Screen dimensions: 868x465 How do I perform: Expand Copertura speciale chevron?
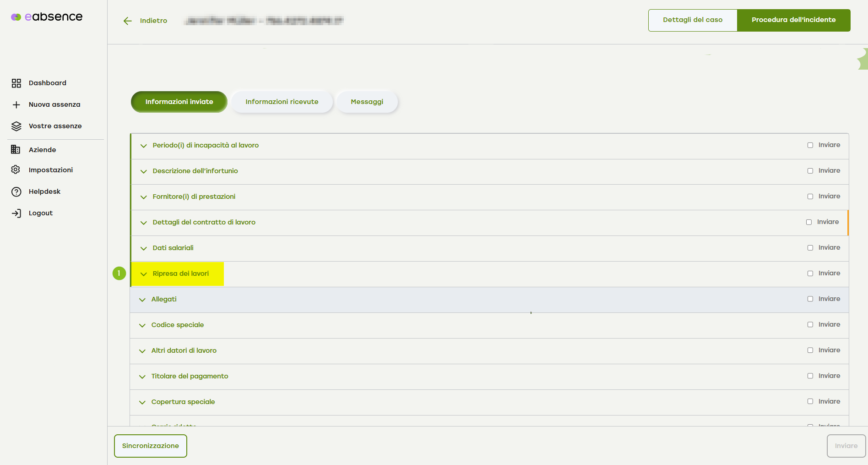(142, 402)
